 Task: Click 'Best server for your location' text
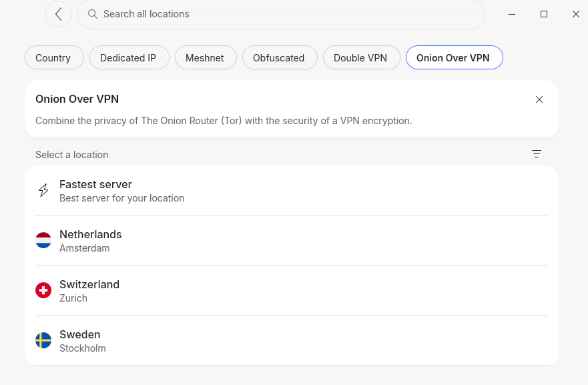pos(122,198)
